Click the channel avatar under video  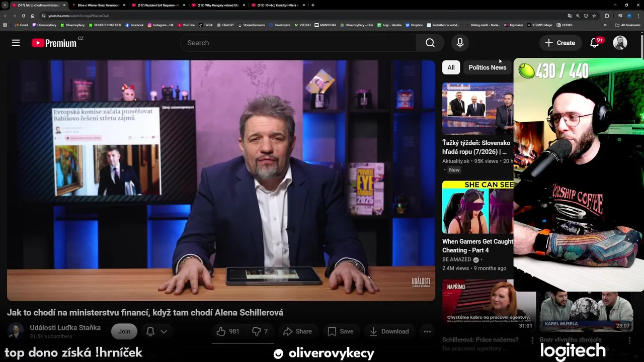(x=16, y=331)
